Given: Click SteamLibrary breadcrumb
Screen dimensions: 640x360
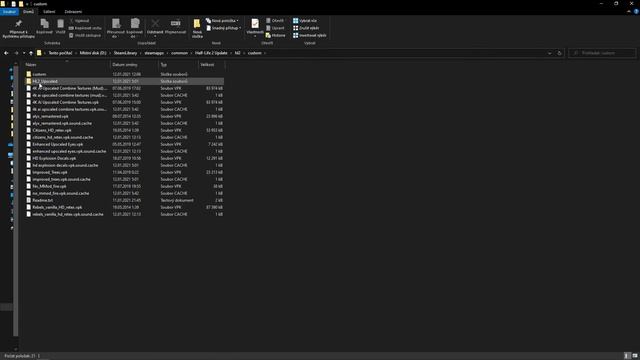Looking at the screenshot, I should pyautogui.click(x=125, y=53).
